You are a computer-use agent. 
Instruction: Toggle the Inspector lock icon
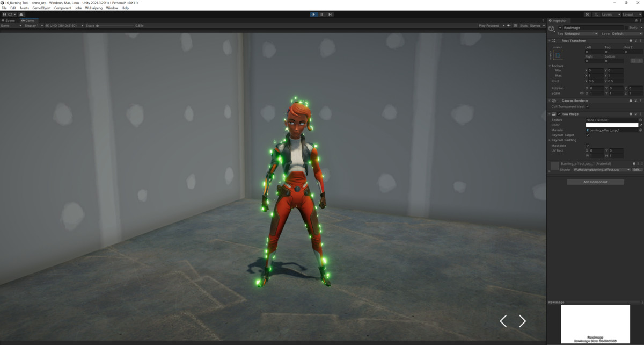(x=635, y=21)
